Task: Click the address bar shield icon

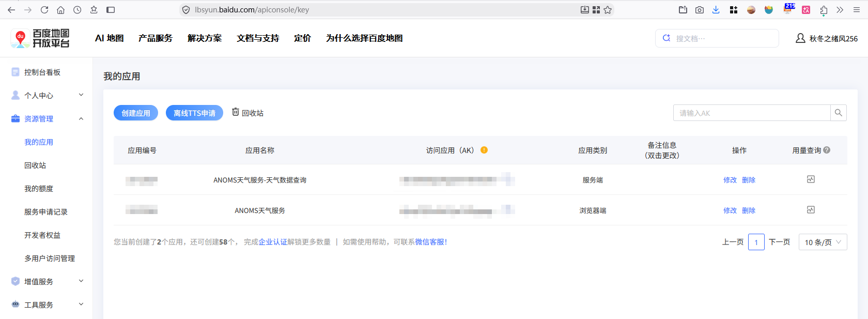Action: click(x=186, y=10)
